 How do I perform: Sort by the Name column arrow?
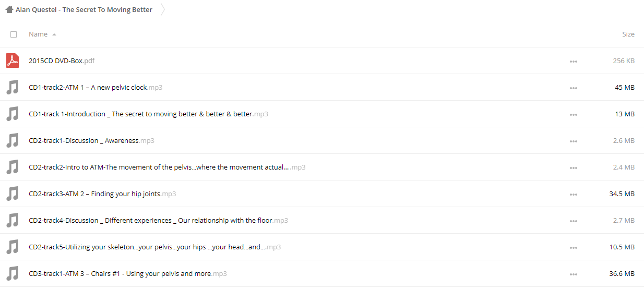[54, 34]
